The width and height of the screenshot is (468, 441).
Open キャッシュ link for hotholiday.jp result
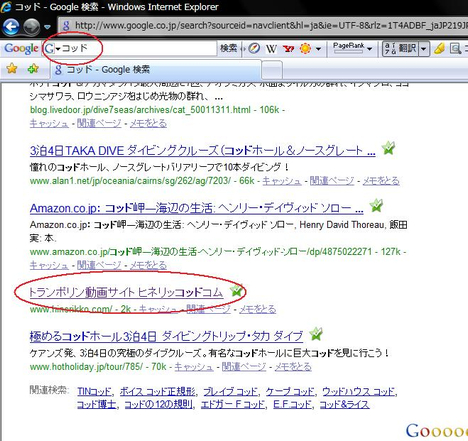coord(194,367)
